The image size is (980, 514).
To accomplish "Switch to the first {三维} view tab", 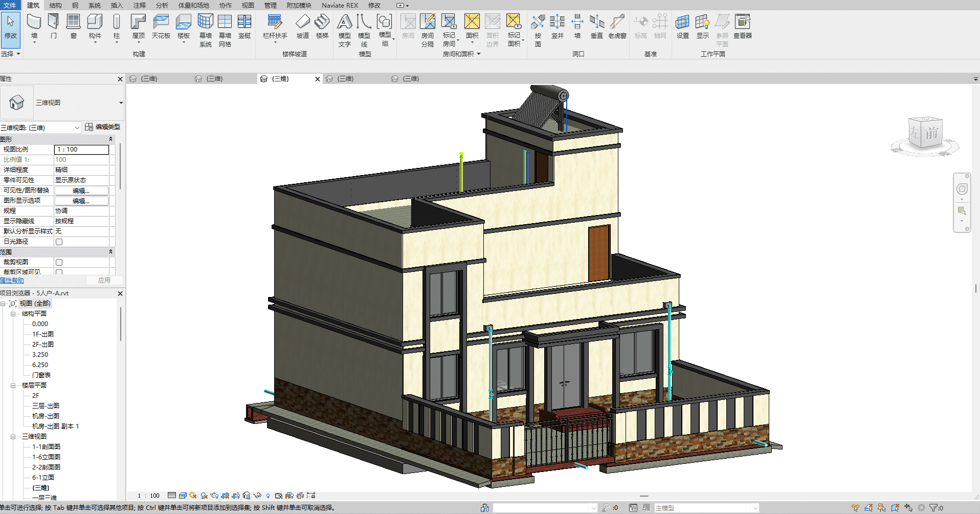I will (149, 79).
